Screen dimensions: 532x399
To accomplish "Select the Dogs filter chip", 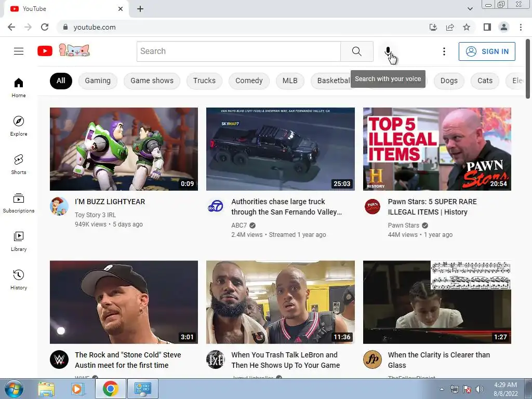I will click(x=449, y=81).
